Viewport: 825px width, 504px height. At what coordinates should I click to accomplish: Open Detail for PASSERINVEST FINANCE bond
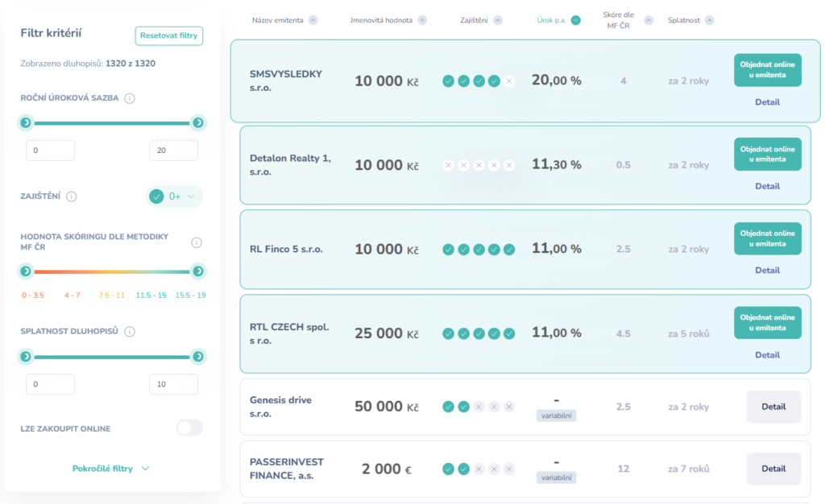pos(773,469)
